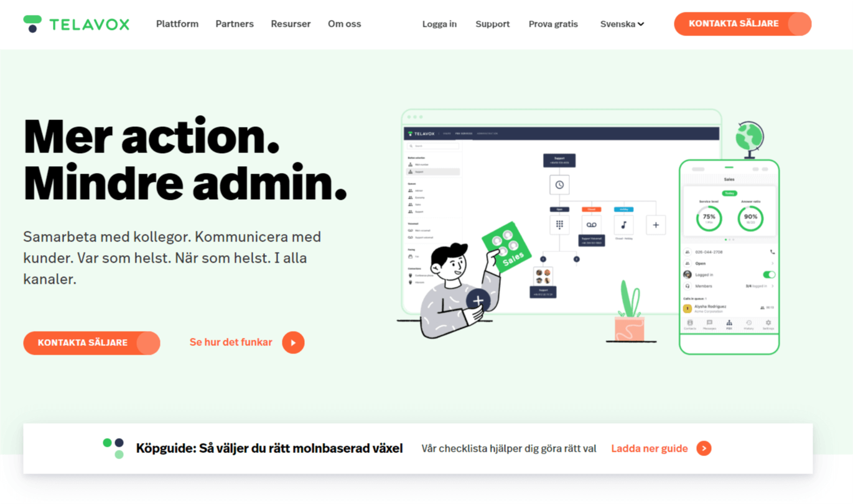Click the music note node under the Holiday label
This screenshot has height=504, width=853.
(x=623, y=225)
